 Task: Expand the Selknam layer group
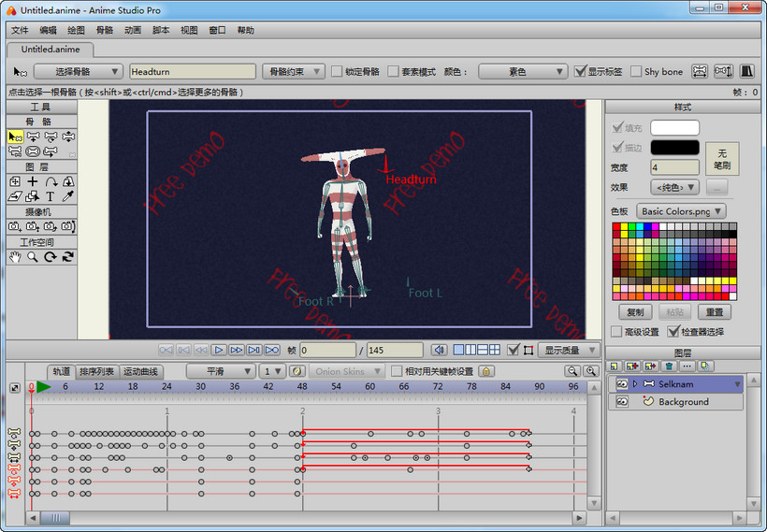(635, 384)
